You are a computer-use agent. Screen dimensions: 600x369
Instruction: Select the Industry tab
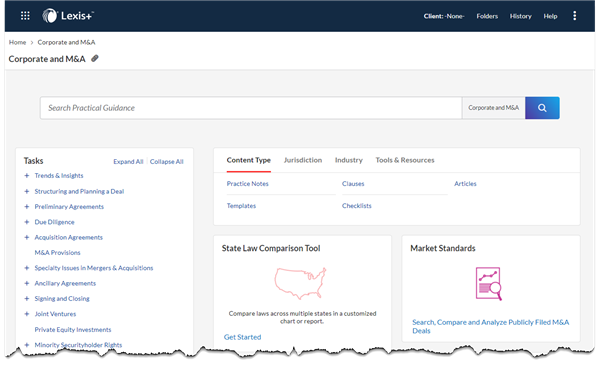tap(349, 160)
